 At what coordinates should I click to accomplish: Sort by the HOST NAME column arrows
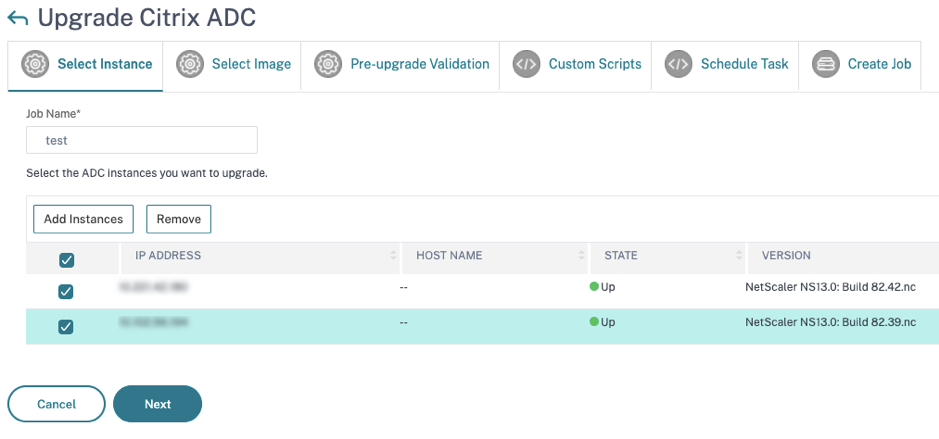(x=581, y=255)
